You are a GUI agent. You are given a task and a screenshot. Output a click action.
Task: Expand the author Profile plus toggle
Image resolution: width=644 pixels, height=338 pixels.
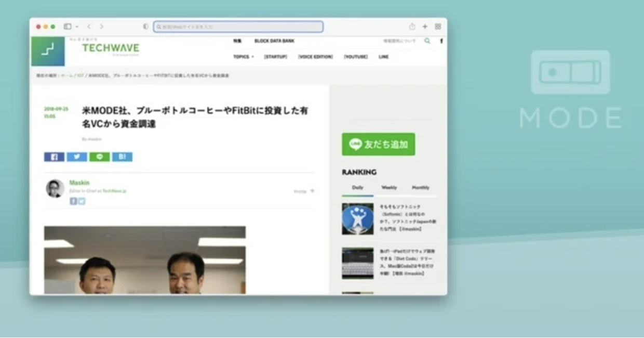312,191
